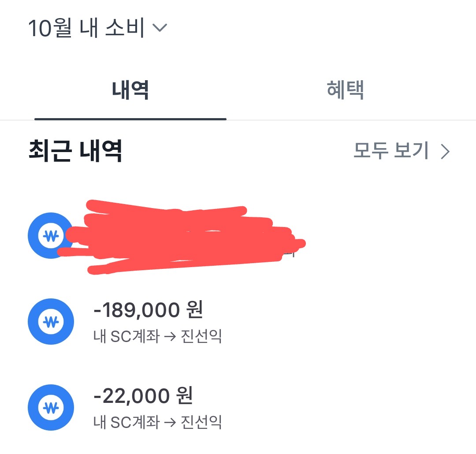476x454 pixels.
Task: Click the chevron arrow beside 모두 보기
Action: [445, 151]
